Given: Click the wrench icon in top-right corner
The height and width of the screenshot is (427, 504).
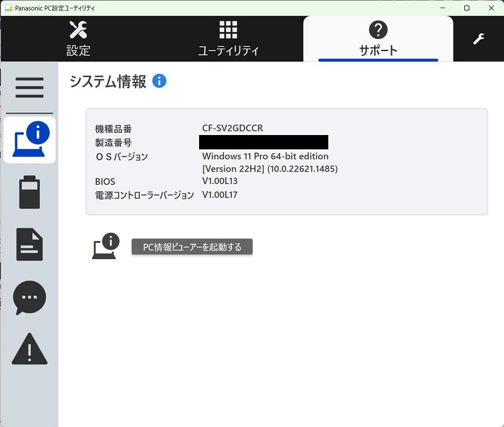Looking at the screenshot, I should (x=479, y=39).
